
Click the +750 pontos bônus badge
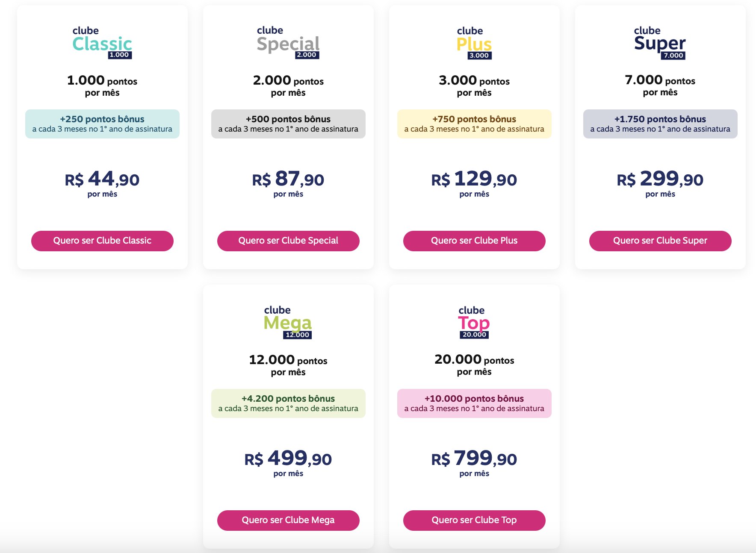(x=474, y=124)
